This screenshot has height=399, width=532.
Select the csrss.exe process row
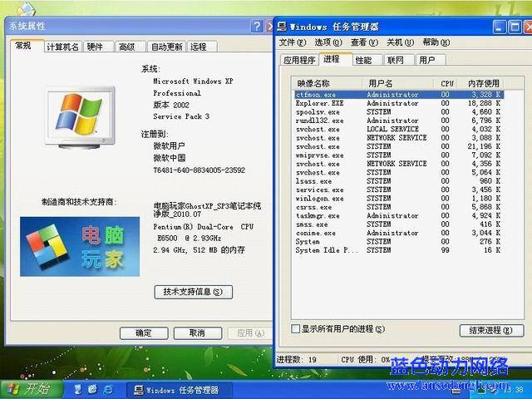tap(399, 207)
